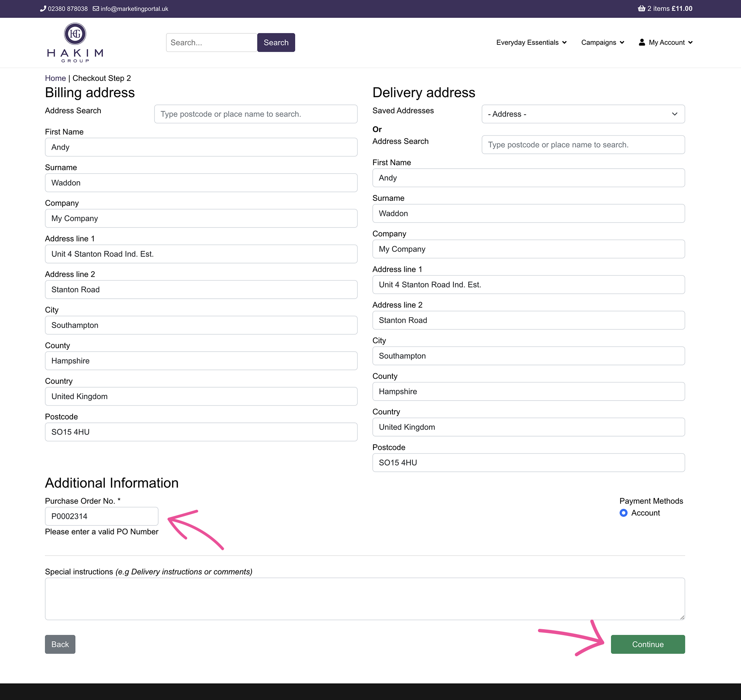The image size is (741, 700).
Task: Open the shopping basket icon
Action: pyautogui.click(x=641, y=9)
